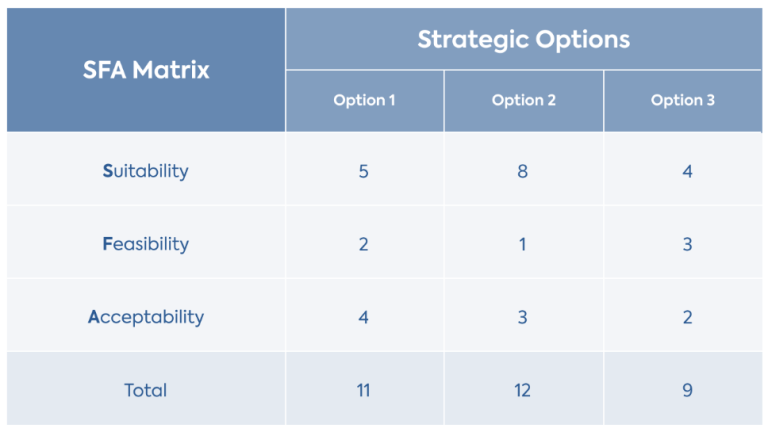Select Option 3's Suitability score of 4
The width and height of the screenshot is (768, 432).
point(687,171)
